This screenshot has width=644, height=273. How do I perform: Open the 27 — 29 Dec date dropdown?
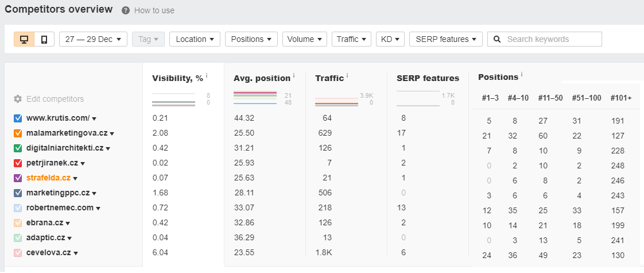pyautogui.click(x=93, y=40)
